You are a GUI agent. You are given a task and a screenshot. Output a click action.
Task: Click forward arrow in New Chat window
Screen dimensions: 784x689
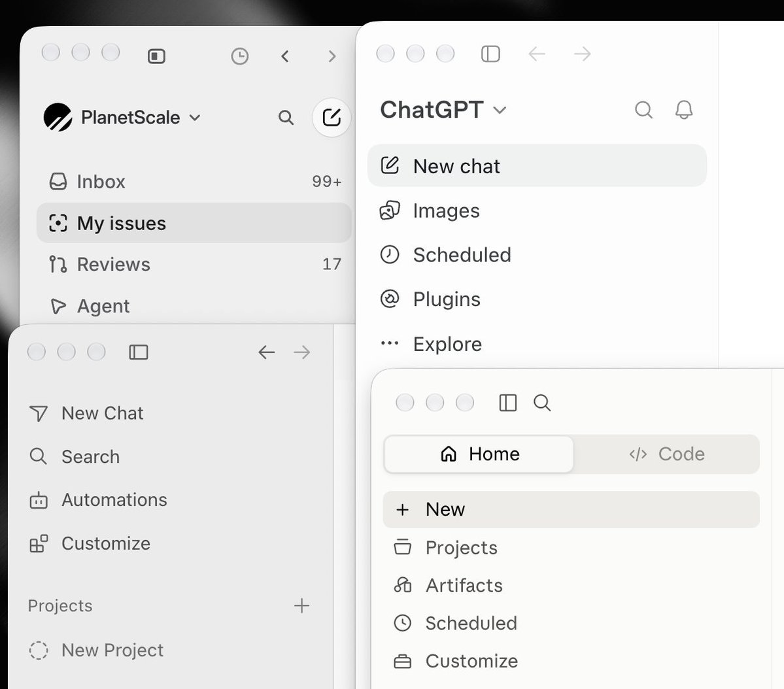point(302,352)
